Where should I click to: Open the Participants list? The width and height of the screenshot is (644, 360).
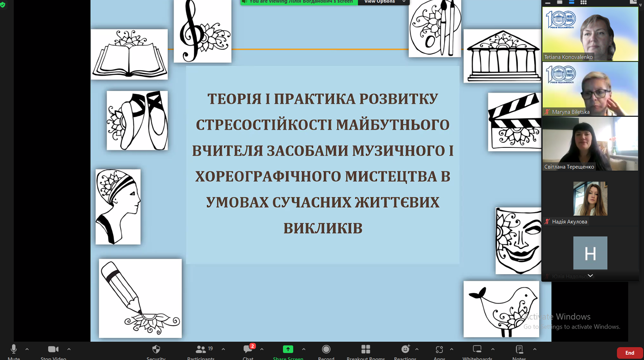pyautogui.click(x=201, y=350)
